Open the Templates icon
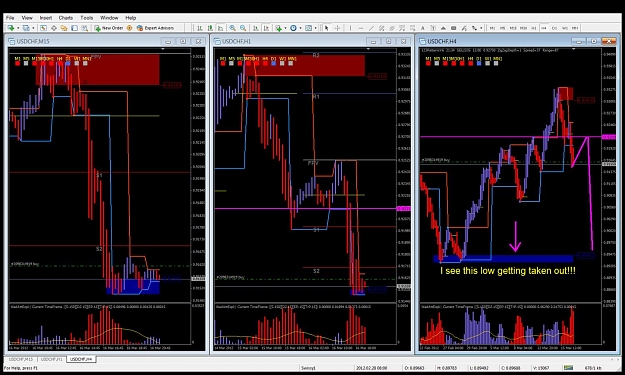Viewport: 625px width, 375px height. [309, 28]
